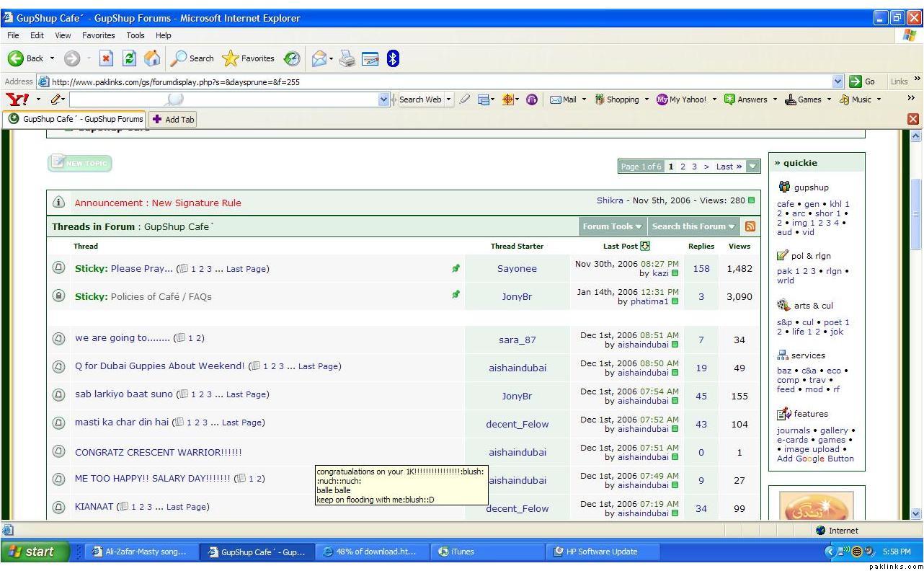Click the Bluetooth toolbar icon
The image size is (924, 571).
pyautogui.click(x=393, y=58)
